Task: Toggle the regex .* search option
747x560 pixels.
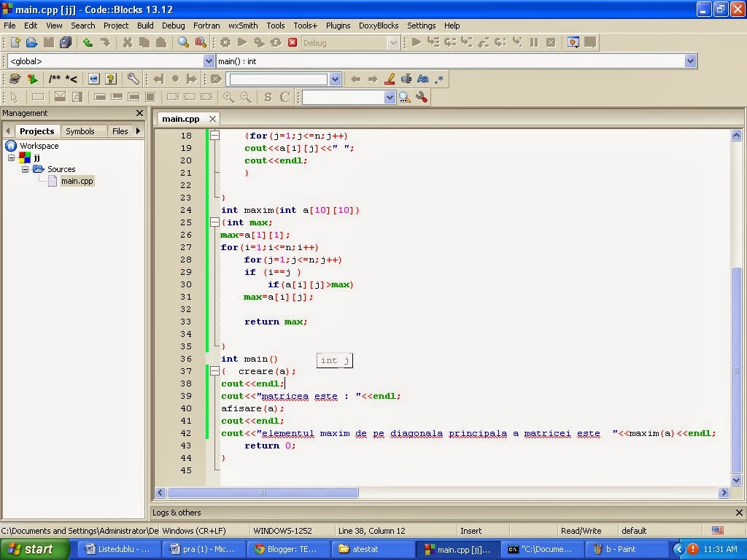Action: (x=439, y=79)
